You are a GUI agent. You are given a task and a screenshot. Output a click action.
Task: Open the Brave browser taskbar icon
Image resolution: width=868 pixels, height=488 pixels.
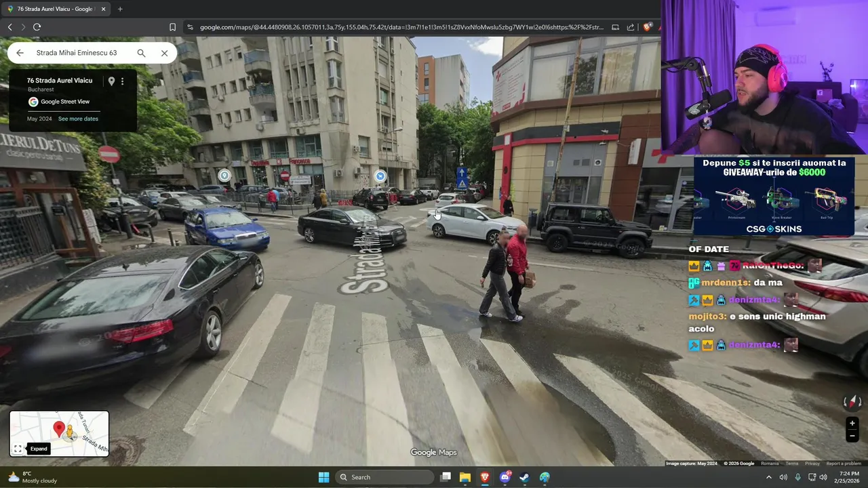click(485, 477)
